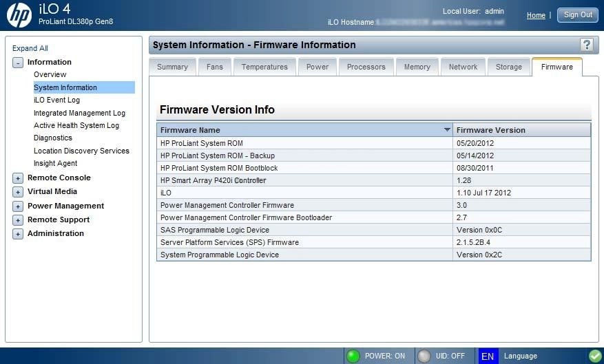Click the Remote Support label
604x364 pixels.
tap(58, 220)
